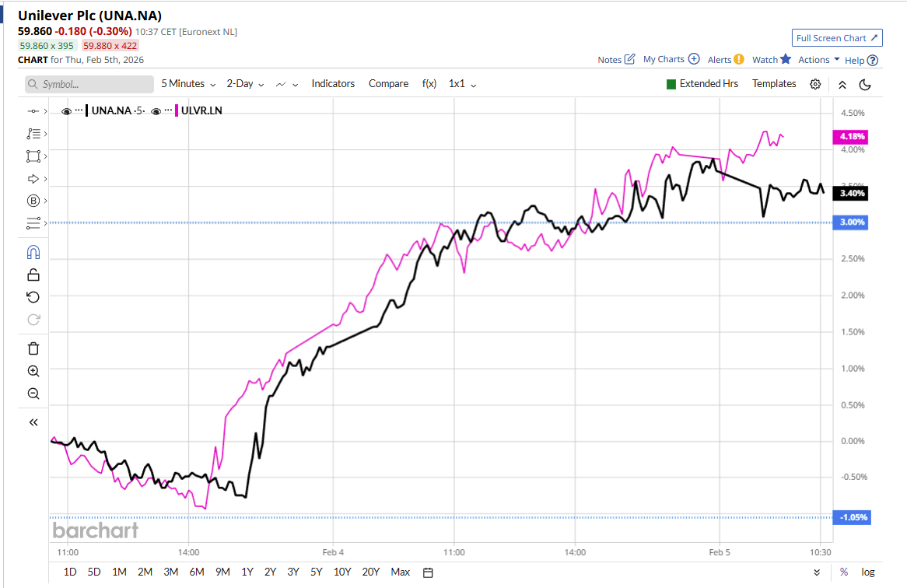Open the Indicators menu
Image resolution: width=907 pixels, height=588 pixels.
[x=333, y=84]
